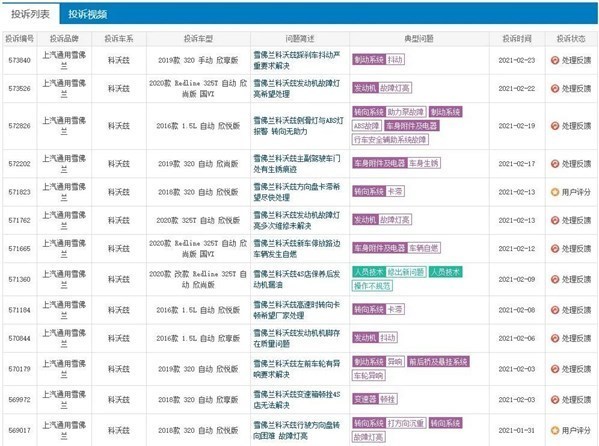This screenshot has height=446, width=599.
Task: Select the 车辆自燃 tag
Action: click(424, 248)
